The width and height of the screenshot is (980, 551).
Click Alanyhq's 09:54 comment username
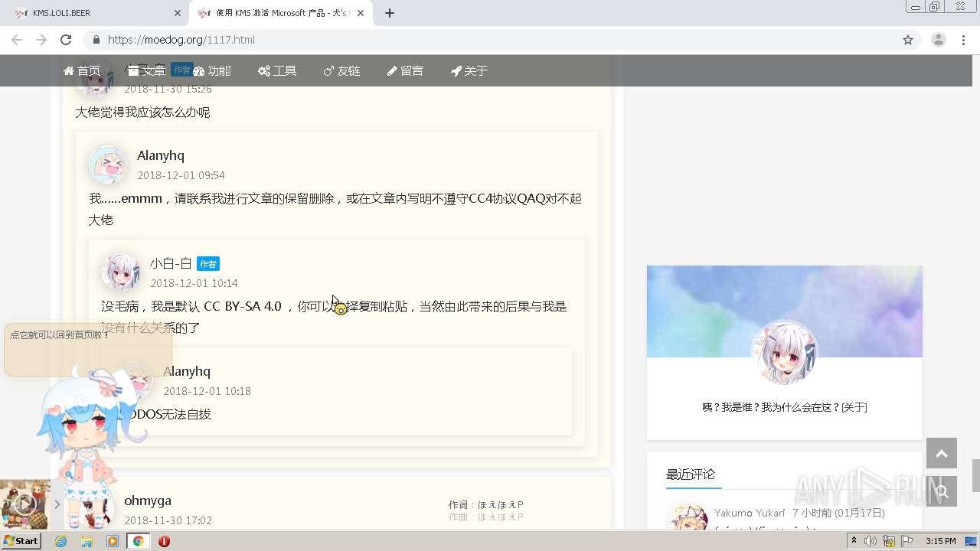(x=161, y=155)
